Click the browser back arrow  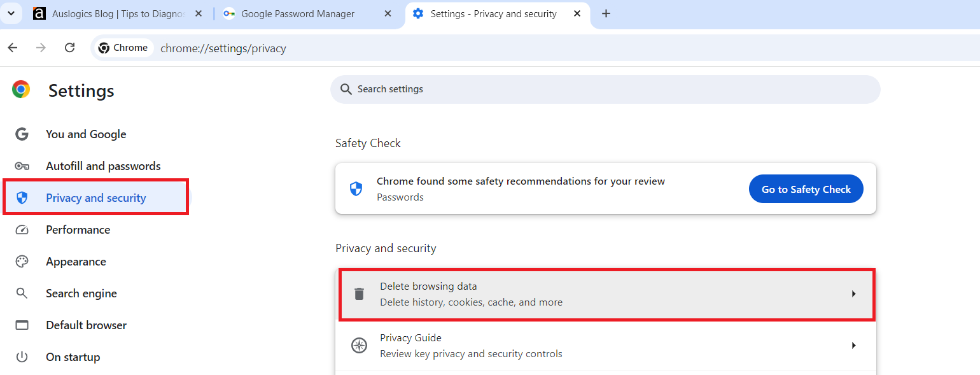[x=13, y=48]
